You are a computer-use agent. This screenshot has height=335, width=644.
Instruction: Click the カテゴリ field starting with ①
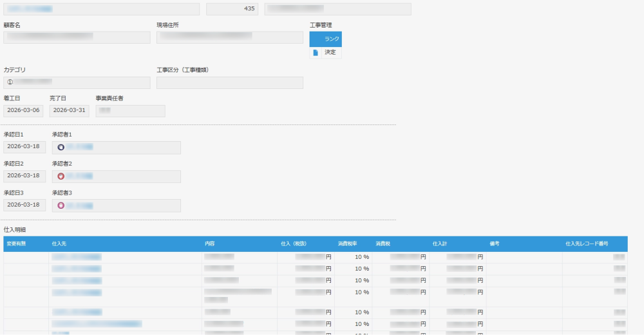77,82
